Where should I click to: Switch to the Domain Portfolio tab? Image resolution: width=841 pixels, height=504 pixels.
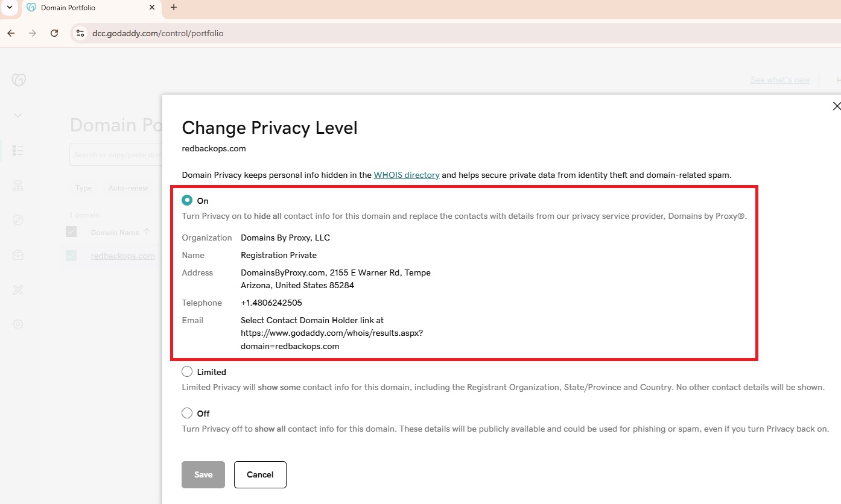click(90, 8)
